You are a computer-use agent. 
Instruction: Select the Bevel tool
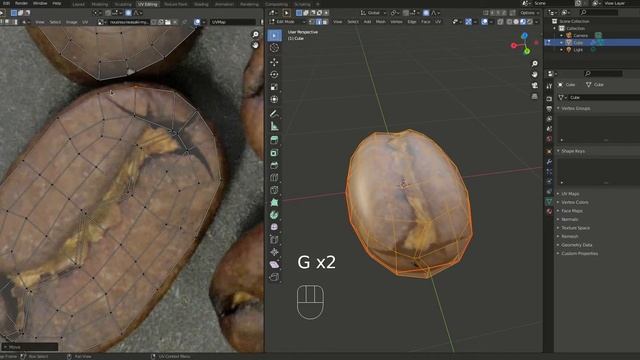click(x=274, y=165)
